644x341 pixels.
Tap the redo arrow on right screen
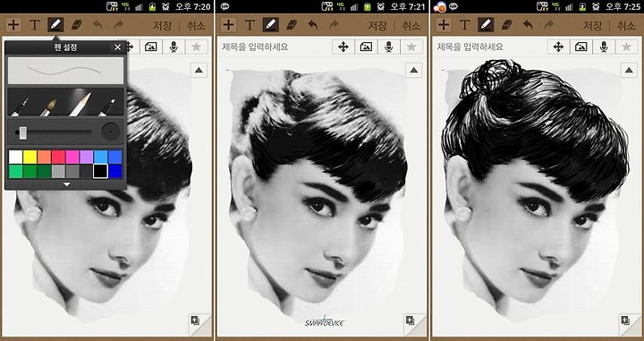tap(549, 25)
